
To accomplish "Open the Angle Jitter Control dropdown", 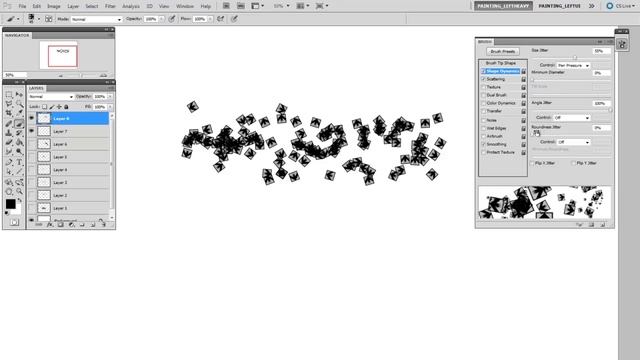I will pos(573,118).
